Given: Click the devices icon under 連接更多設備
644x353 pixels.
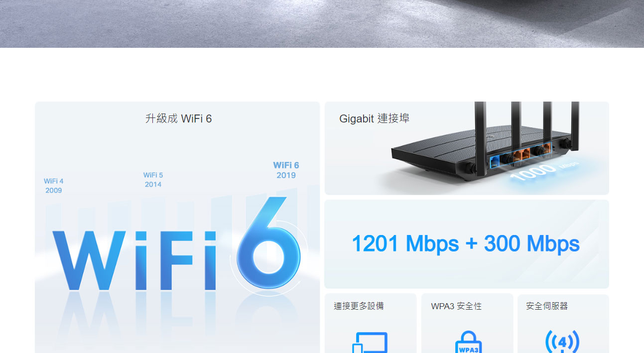Looking at the screenshot, I should point(370,343).
